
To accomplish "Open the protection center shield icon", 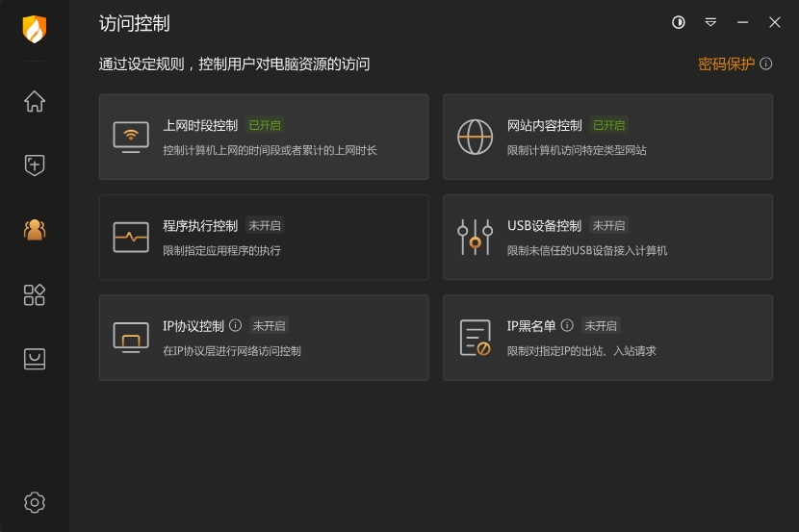I will point(35,165).
